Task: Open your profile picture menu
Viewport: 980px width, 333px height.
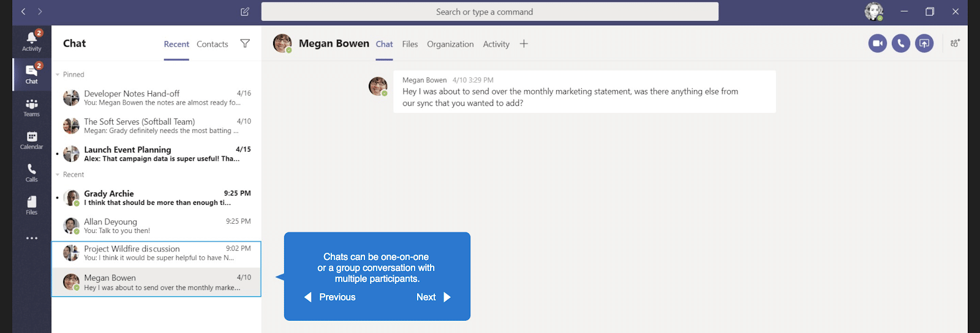Action: [x=874, y=12]
